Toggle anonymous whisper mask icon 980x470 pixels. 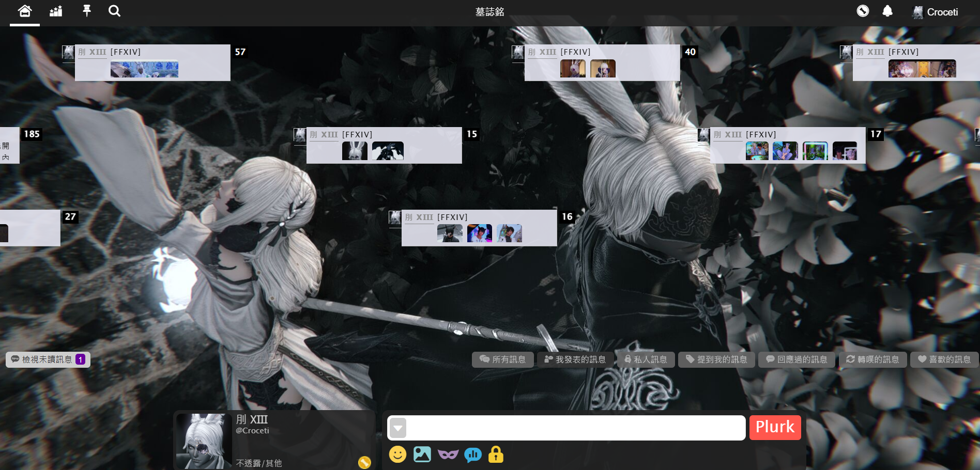click(x=448, y=454)
